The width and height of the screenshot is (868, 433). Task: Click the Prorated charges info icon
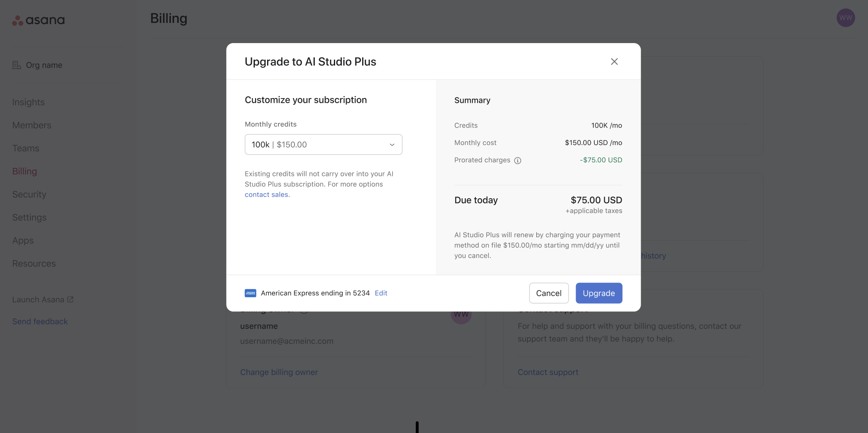pyautogui.click(x=518, y=160)
